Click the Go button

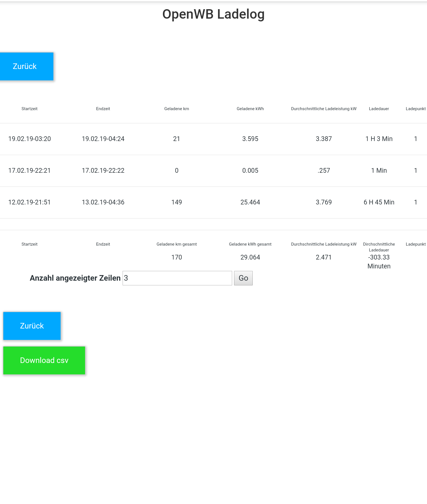click(x=243, y=278)
